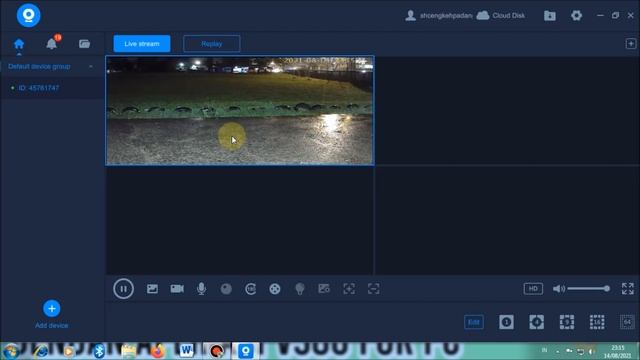
Task: Open Bluetooth icon in taskbar
Action: pos(99,351)
